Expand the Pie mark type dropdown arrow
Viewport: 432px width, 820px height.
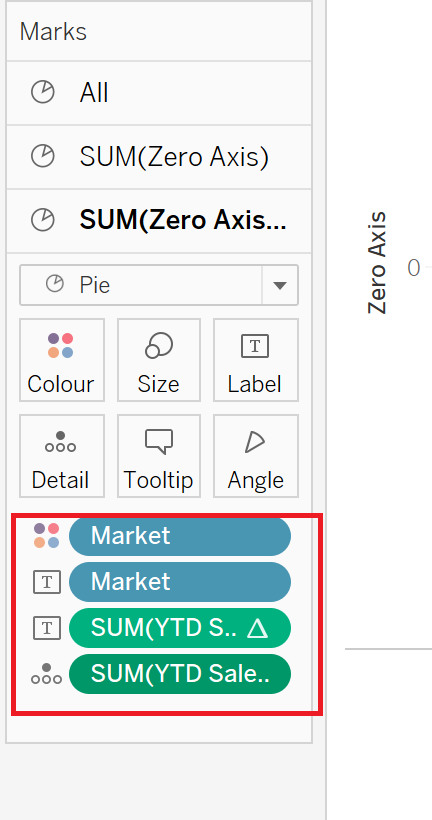click(280, 285)
